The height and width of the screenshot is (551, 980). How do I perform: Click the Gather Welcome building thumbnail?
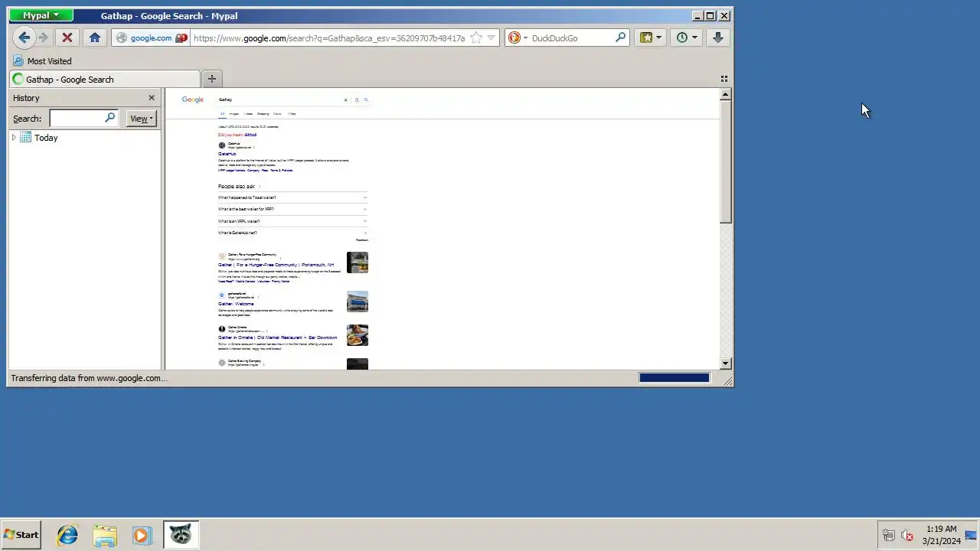(358, 302)
